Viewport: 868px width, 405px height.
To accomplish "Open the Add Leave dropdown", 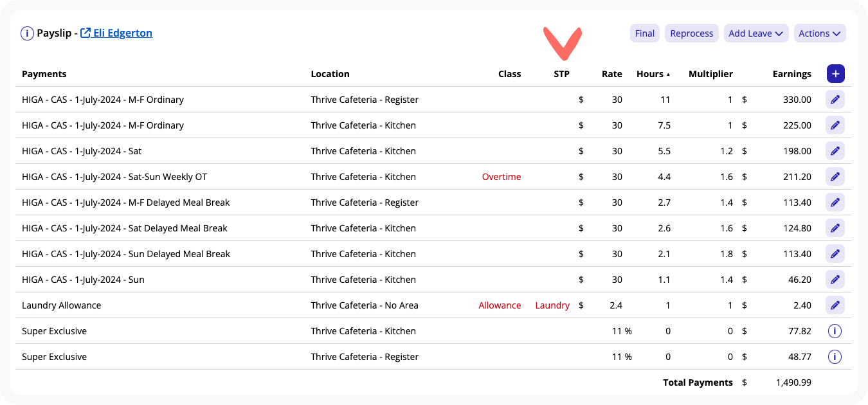I will pos(756,33).
